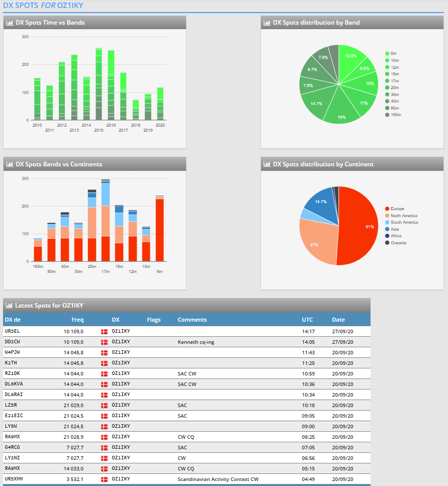Screen dimensions: 448x486
Task: Click the Danish flag in the LZ5R row
Action: pyautogui.click(x=105, y=406)
